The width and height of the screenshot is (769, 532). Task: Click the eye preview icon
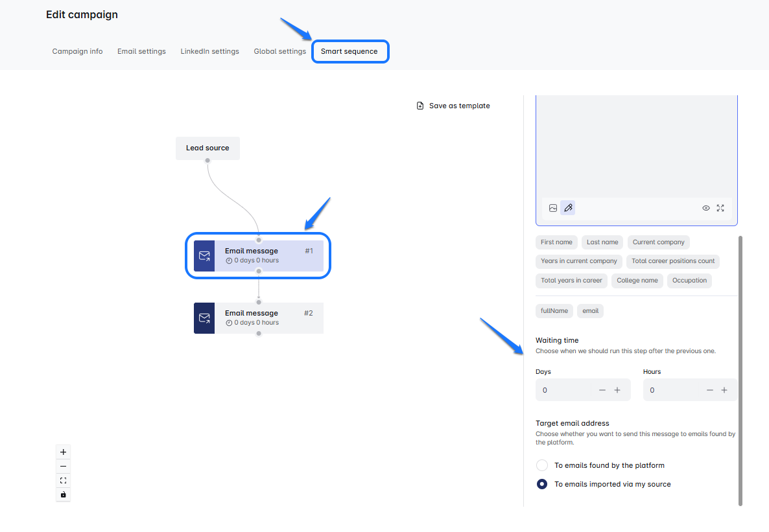(706, 208)
